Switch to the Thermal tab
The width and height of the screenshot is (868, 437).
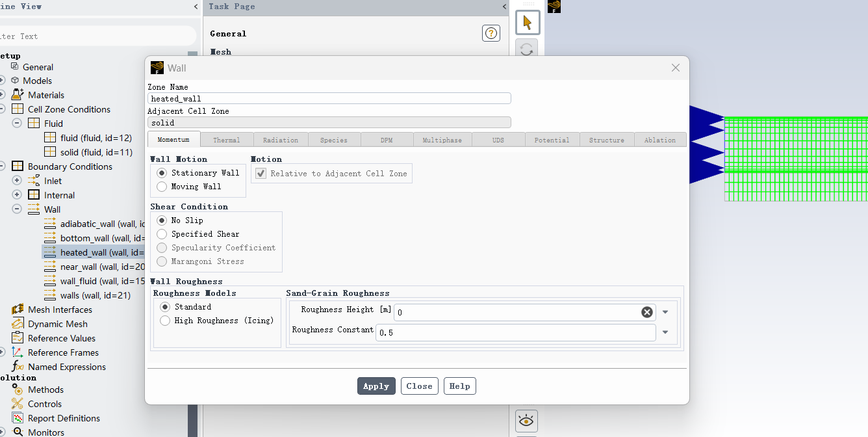pos(226,140)
